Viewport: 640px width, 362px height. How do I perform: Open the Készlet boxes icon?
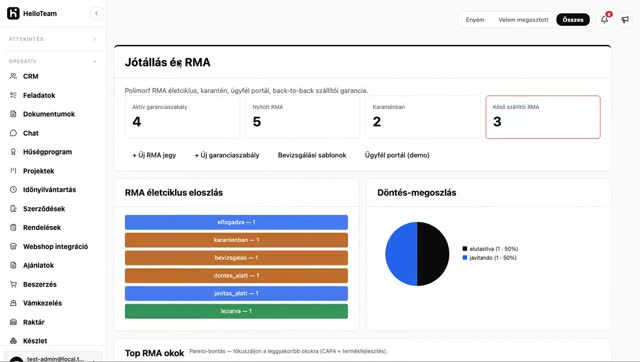click(13, 341)
